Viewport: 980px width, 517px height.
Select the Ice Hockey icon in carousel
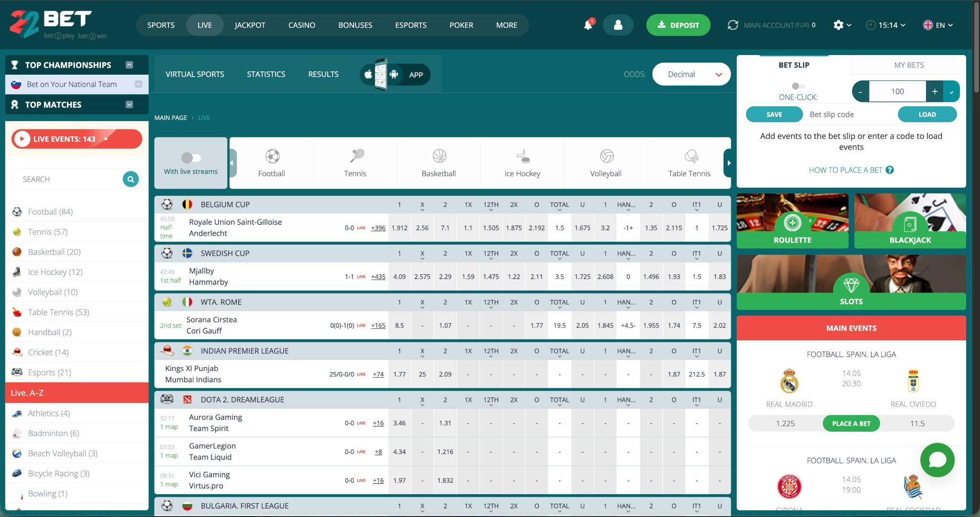click(x=523, y=156)
